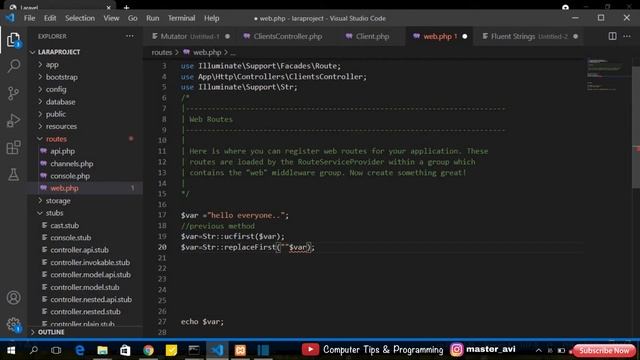
Task: Place cursor on echo $var line
Action: tap(202, 322)
